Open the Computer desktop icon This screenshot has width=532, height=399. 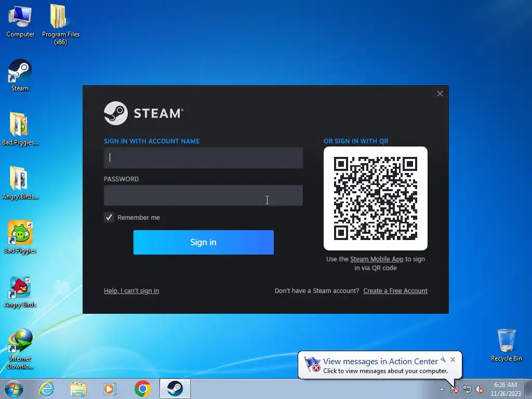tap(20, 21)
